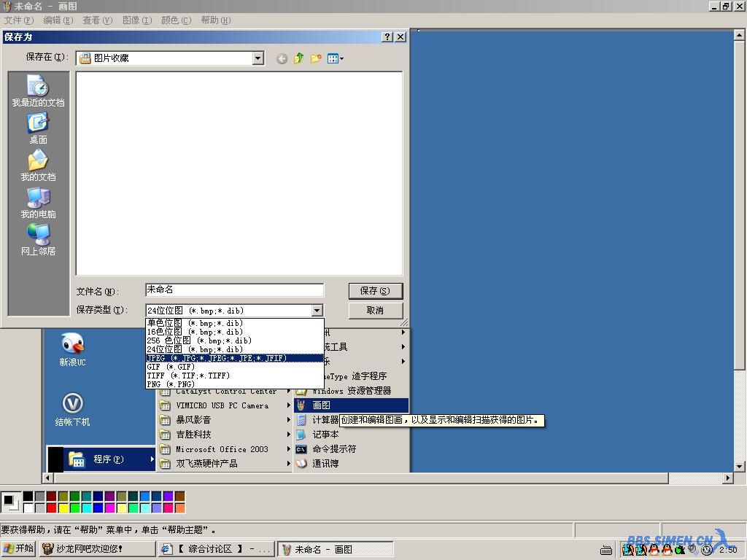Click the keyboard icon in system tray
The image size is (747, 560).
coord(606,550)
